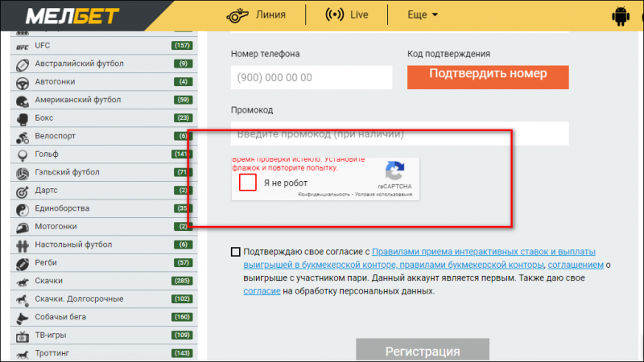
Task: Select the Троттинг horse icon
Action: tap(23, 354)
